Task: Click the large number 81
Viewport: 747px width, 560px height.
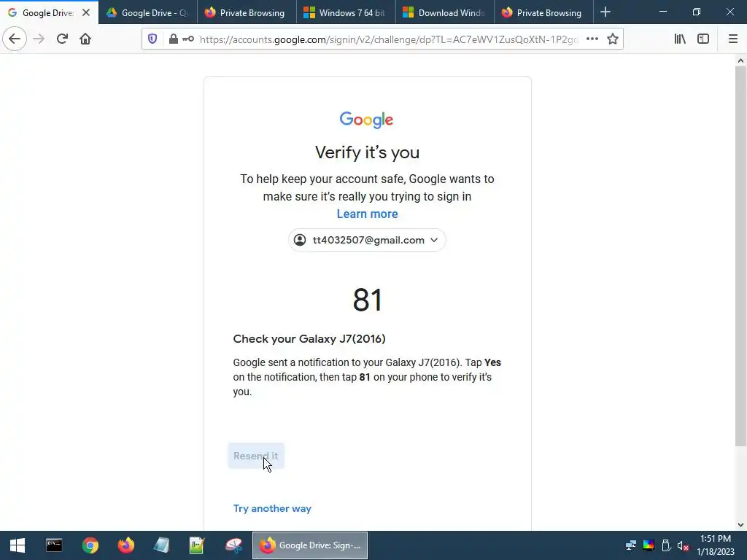Action: pyautogui.click(x=368, y=300)
